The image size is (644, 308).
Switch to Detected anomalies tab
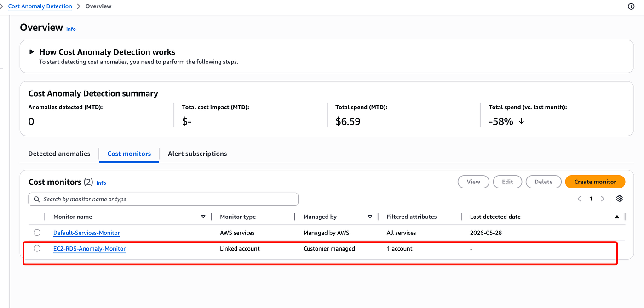tap(59, 154)
